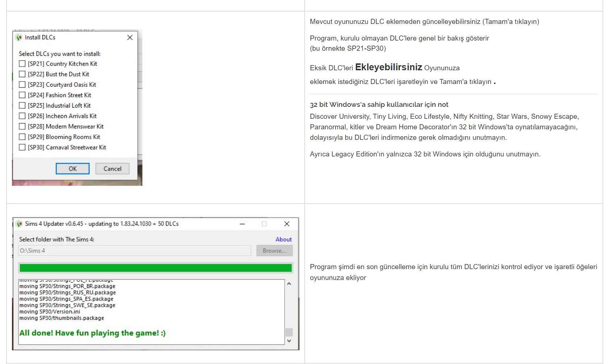This screenshot has height=364, width=609.
Task: Click the green update progress bar
Action: pyautogui.click(x=155, y=268)
